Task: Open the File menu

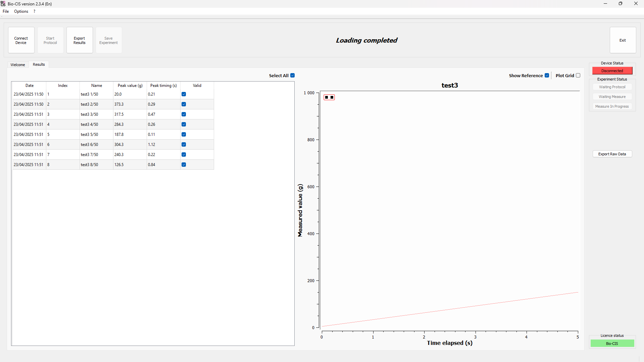Action: tap(6, 11)
